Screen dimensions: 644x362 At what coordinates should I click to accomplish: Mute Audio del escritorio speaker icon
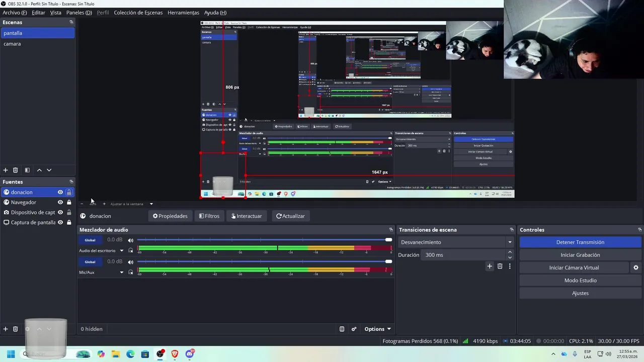pos(130,240)
